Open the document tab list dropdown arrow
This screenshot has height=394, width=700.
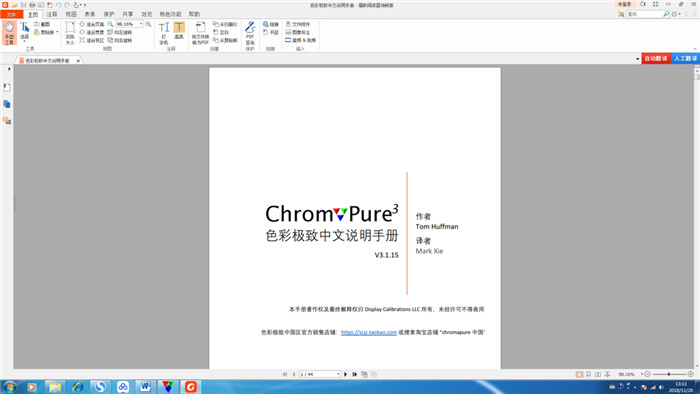pos(637,59)
